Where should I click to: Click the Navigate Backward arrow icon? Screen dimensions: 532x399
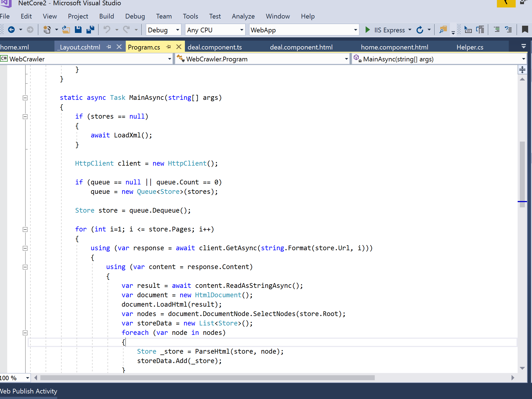(x=11, y=30)
